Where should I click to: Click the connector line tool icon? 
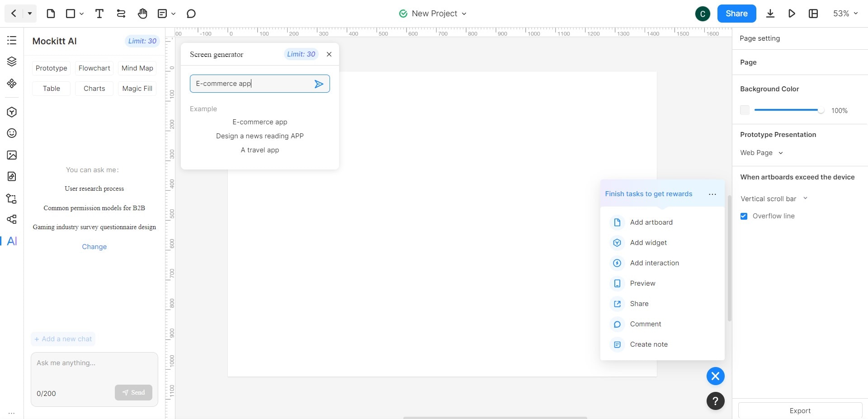click(x=121, y=14)
